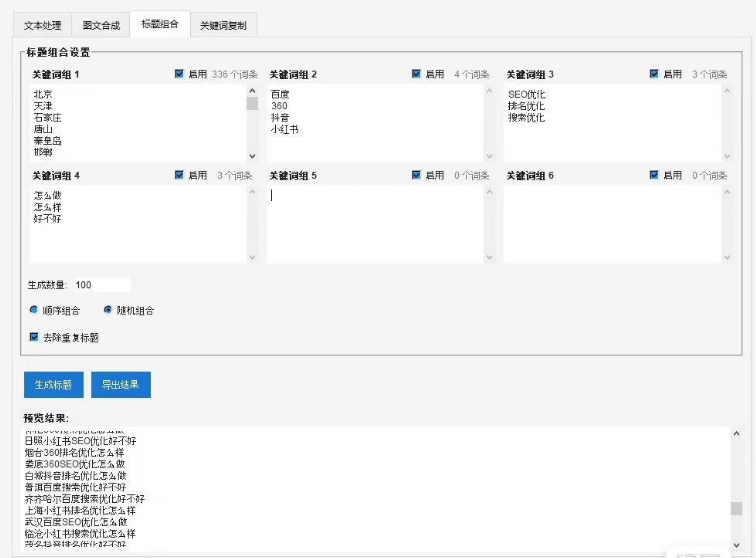Click result line 上海小红书排名优化怎么样

pos(80,510)
